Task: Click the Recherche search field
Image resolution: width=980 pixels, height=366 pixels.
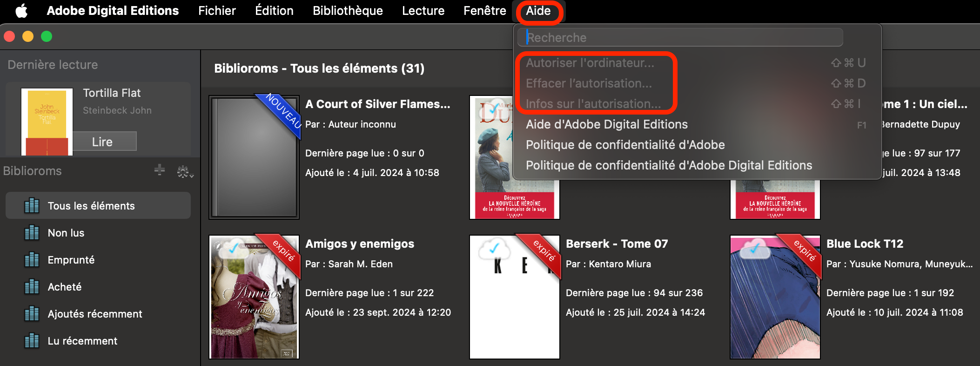Action: 680,37
